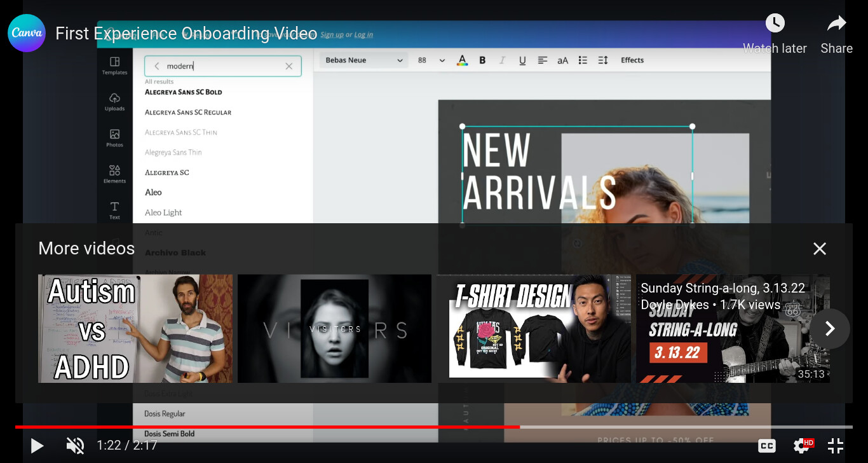This screenshot has width=868, height=463.
Task: Open the Effects menu
Action: [632, 60]
